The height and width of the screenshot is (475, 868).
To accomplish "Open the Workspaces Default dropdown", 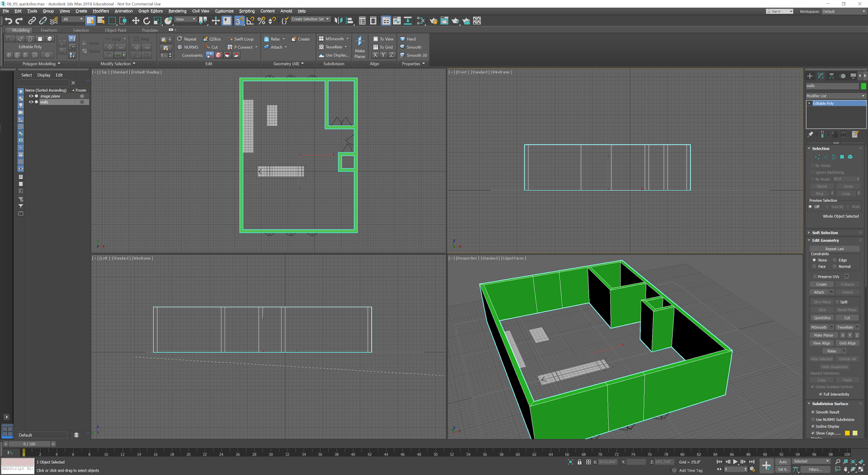I will pyautogui.click(x=844, y=11).
